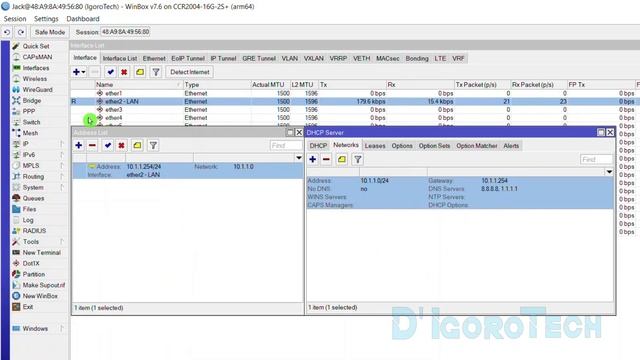Expand MPLS submenu
Image resolution: width=640 pixels, height=360 pixels.
coord(62,166)
